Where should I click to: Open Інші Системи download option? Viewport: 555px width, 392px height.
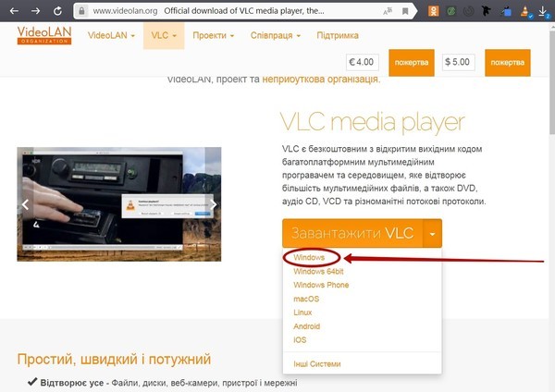[x=316, y=364]
